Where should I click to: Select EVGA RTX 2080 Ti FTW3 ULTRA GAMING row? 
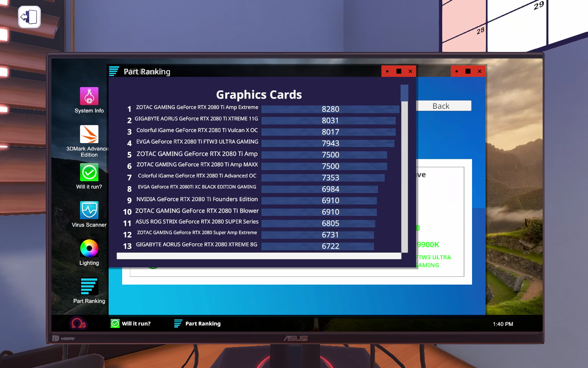click(197, 141)
